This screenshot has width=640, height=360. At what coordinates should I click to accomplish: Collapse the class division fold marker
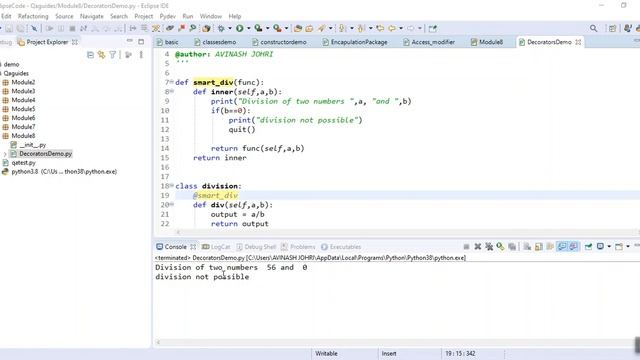(172, 185)
